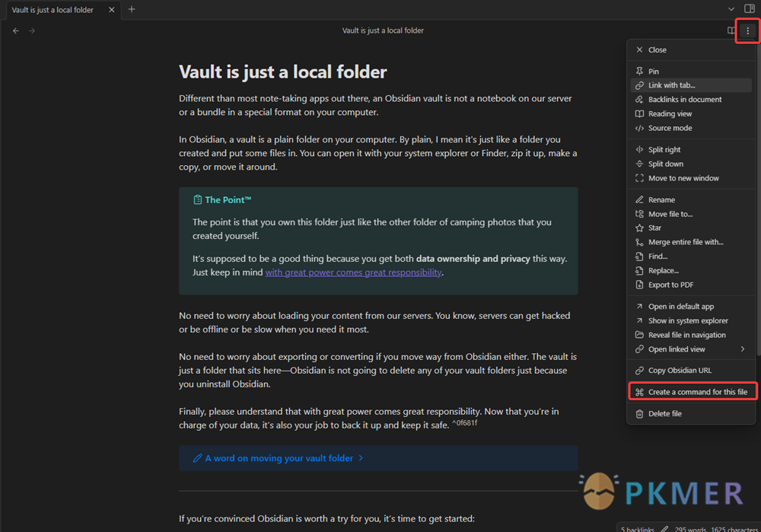The height and width of the screenshot is (532, 761).
Task: Click the pencil edit icon in status bar
Action: (x=664, y=528)
